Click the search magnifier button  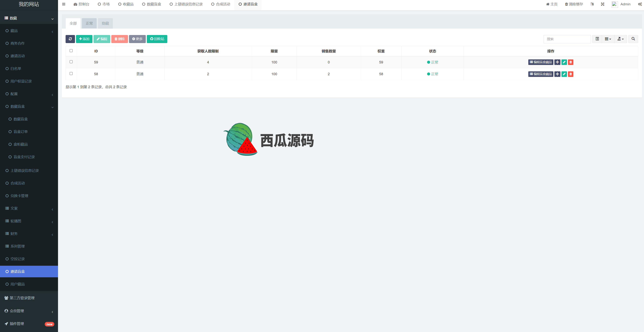(x=633, y=39)
